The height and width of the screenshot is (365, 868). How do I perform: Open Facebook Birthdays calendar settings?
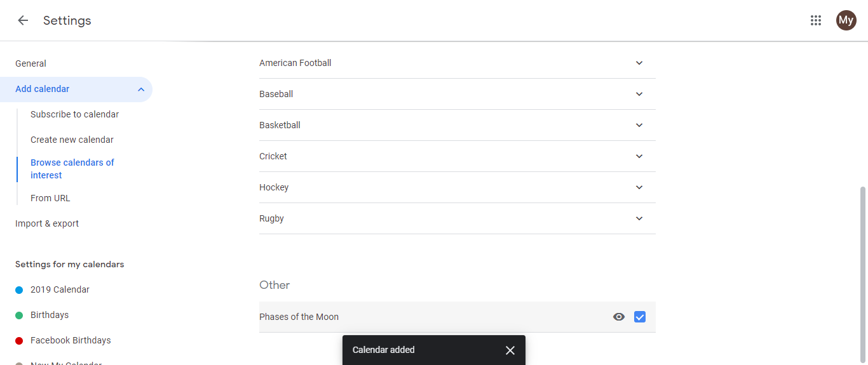(71, 340)
